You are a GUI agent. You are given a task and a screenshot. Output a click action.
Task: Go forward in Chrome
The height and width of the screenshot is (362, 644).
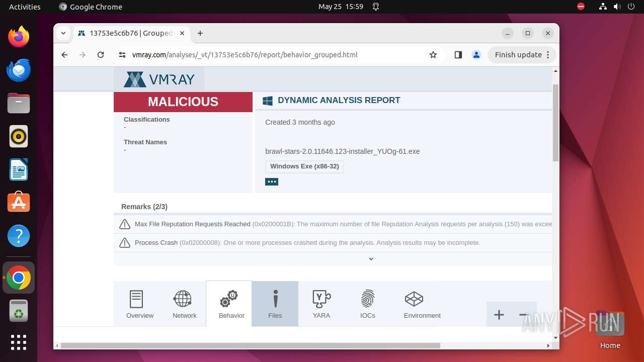tap(83, 55)
